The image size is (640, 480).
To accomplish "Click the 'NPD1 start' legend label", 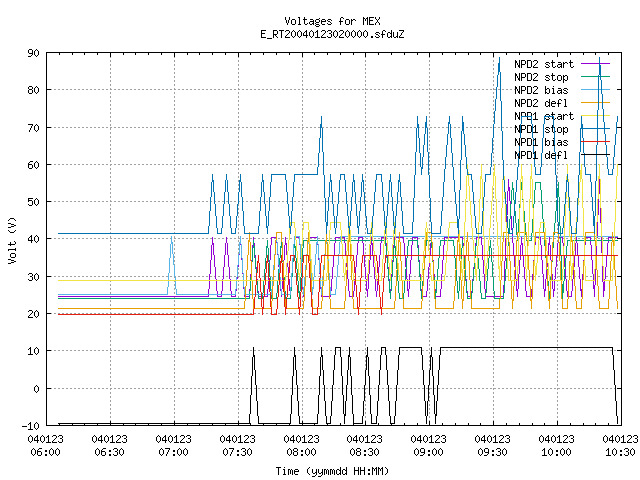I will [x=544, y=116].
